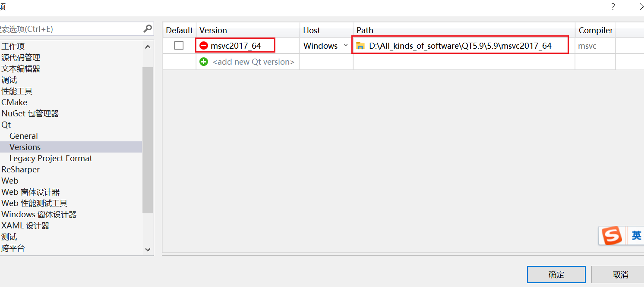
Task: Click the dialog close X icon
Action: (642, 6)
